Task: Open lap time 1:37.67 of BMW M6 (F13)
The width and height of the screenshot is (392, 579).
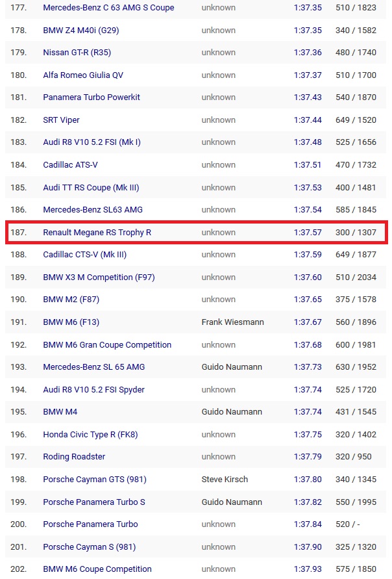Action: pyautogui.click(x=307, y=322)
